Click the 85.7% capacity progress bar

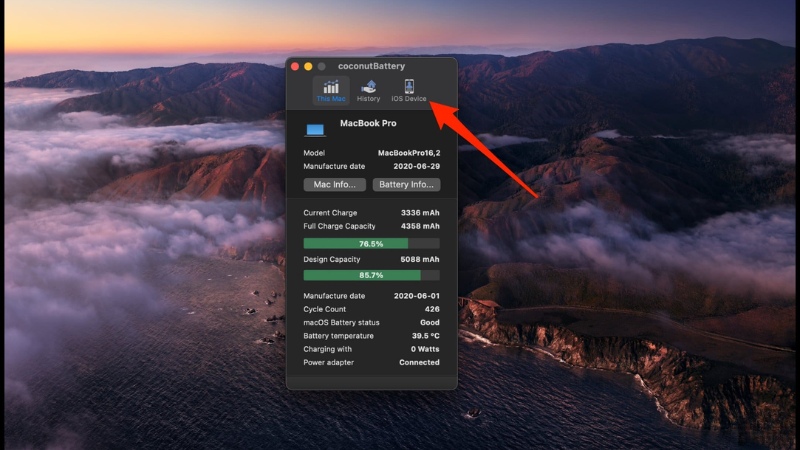click(x=371, y=275)
